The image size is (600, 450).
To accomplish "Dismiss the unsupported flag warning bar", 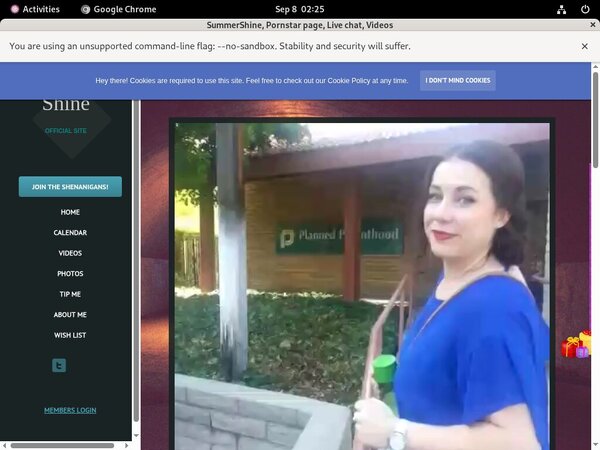I will [x=585, y=46].
